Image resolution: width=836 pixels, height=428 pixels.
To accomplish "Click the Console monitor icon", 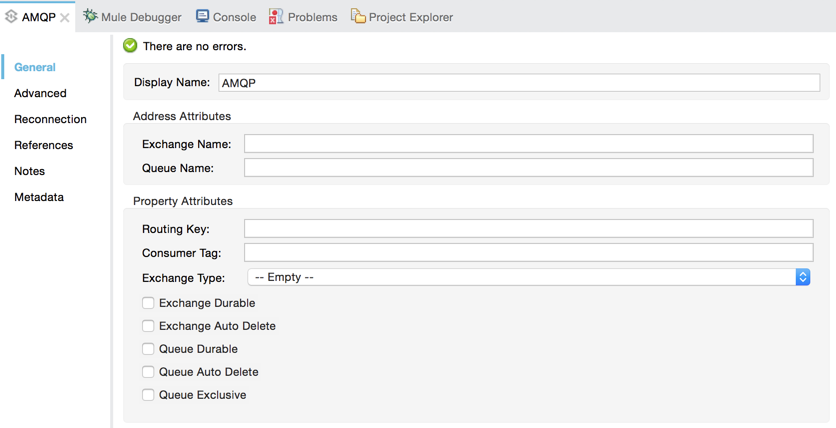I will 202,16.
